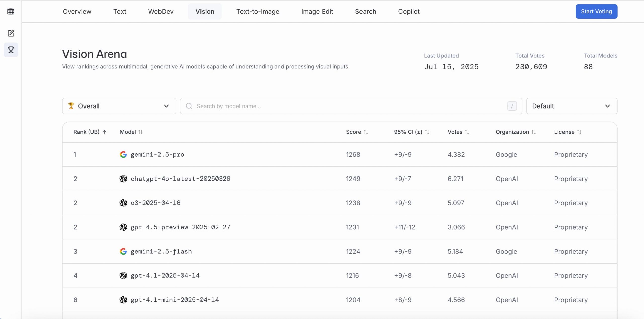
Task: Open gpt-4.5-preview-2025-02-27 model entry
Action: (x=180, y=227)
